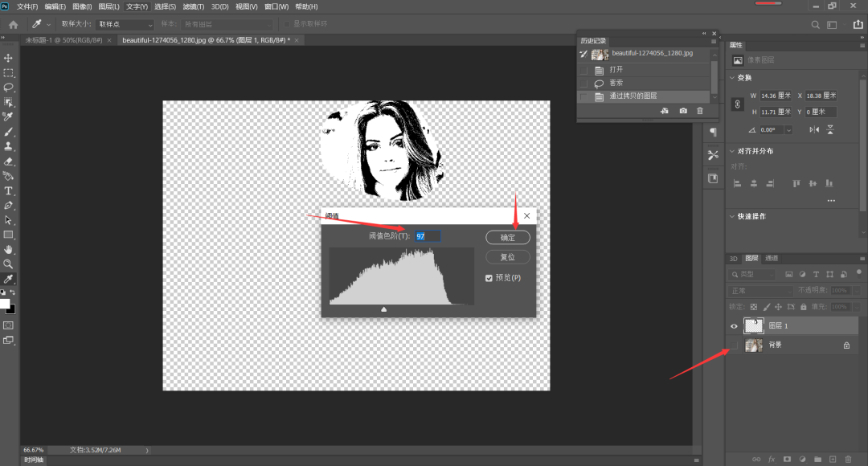Switch to the 通道 tab
This screenshot has width=868, height=466.
click(x=772, y=259)
